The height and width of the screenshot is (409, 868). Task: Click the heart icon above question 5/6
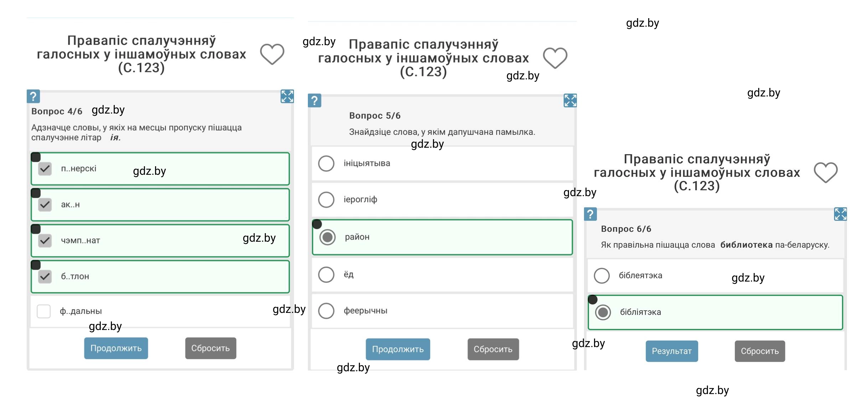[x=555, y=58]
